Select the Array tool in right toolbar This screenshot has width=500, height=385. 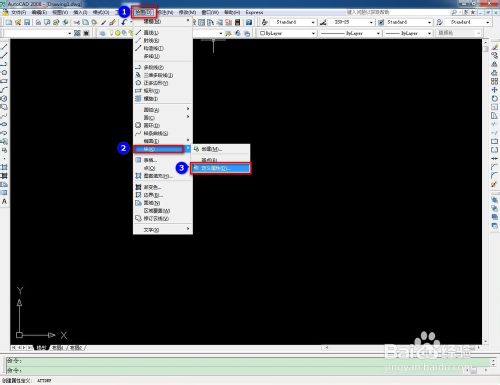[494, 81]
